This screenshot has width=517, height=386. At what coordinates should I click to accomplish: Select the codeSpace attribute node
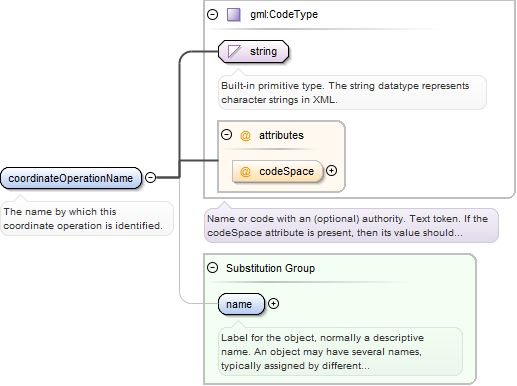click(277, 171)
